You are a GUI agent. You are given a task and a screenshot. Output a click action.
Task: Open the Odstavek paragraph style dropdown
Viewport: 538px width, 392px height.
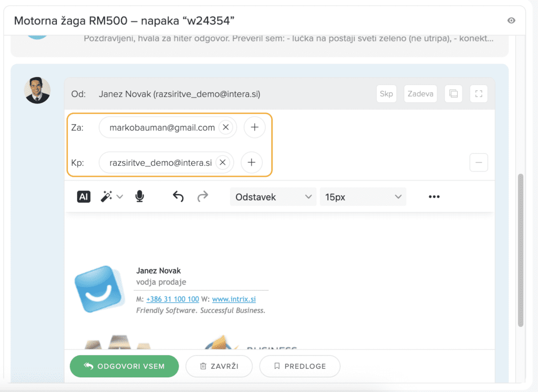(x=273, y=197)
